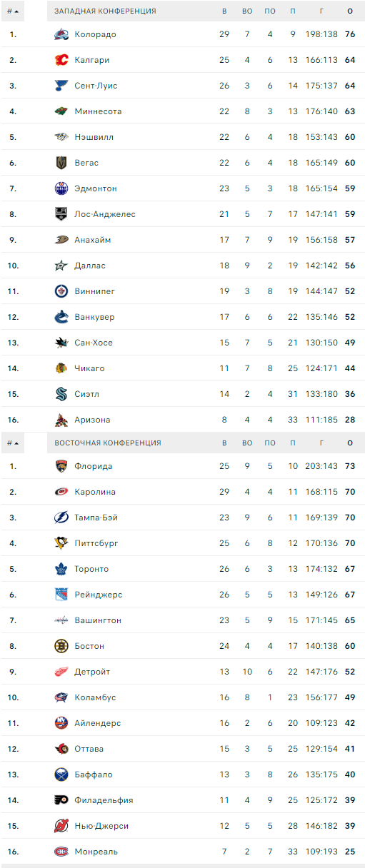This screenshot has height=868, width=365.
Task: Click the Philadelphia Flyers logo
Action: (61, 800)
